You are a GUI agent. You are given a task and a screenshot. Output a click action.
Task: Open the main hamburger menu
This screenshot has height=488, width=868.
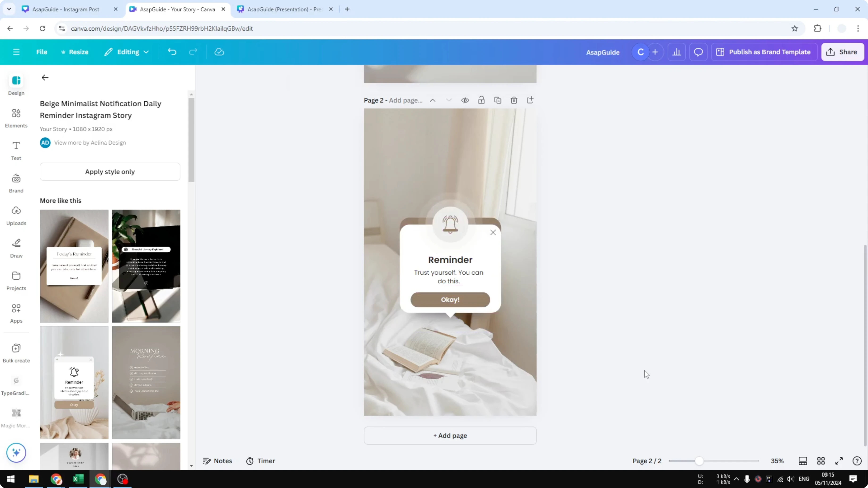[x=16, y=52]
